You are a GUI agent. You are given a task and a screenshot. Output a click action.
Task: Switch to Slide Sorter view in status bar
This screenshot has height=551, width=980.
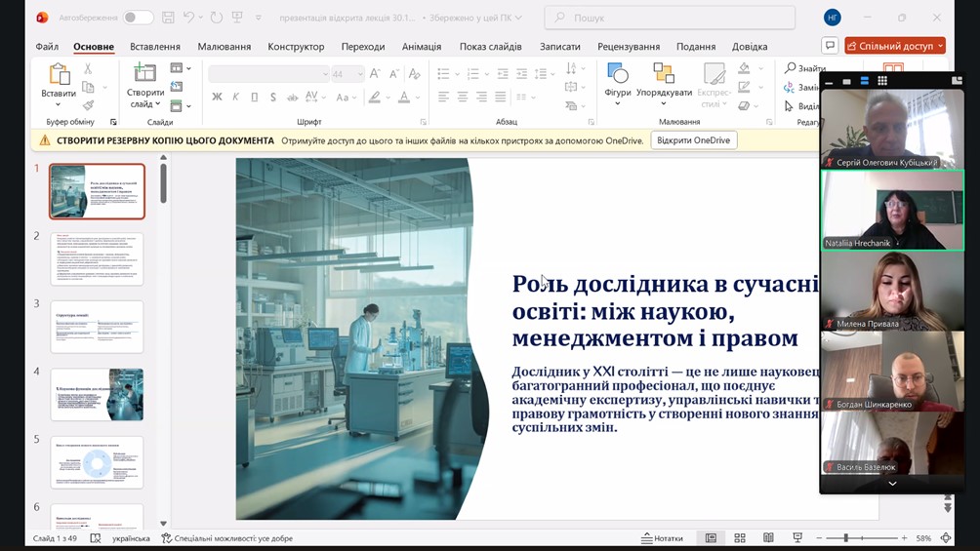pyautogui.click(x=740, y=538)
